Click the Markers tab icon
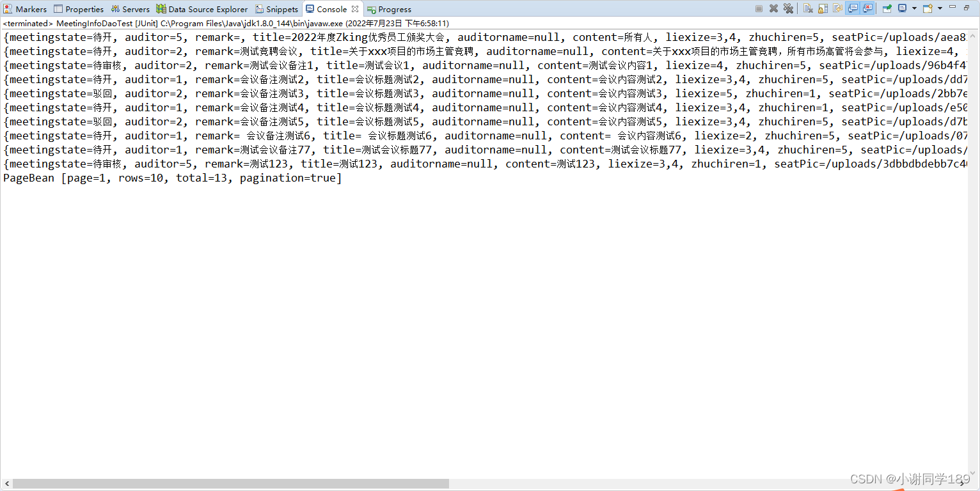The width and height of the screenshot is (980, 491). (x=9, y=9)
